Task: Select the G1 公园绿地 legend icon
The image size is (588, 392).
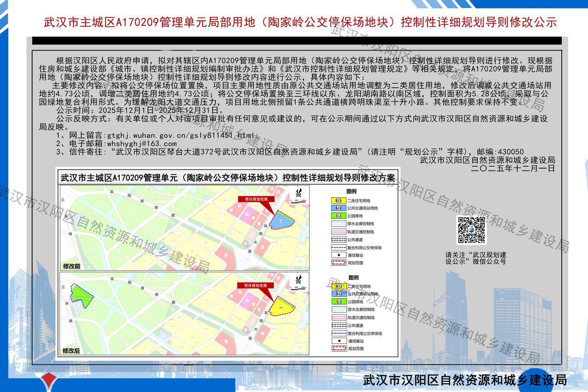Action: 338,215
